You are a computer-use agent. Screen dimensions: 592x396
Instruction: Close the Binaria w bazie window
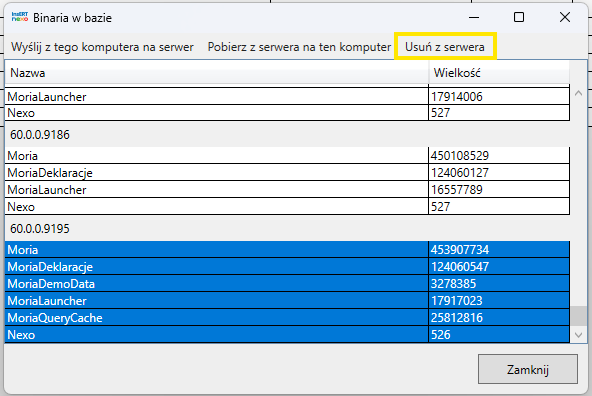(x=565, y=17)
